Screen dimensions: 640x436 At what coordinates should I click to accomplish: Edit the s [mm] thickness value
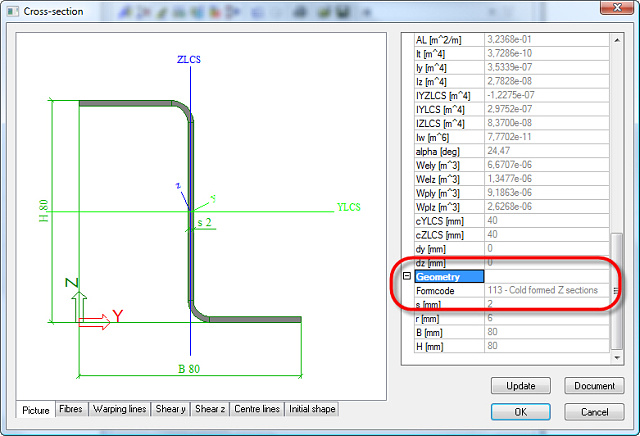547,304
